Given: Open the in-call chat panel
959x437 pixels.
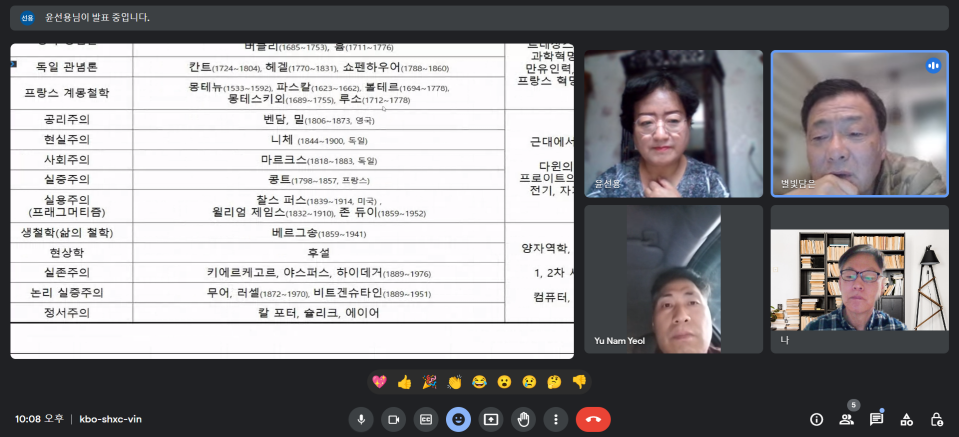Looking at the screenshot, I should pyautogui.click(x=876, y=419).
